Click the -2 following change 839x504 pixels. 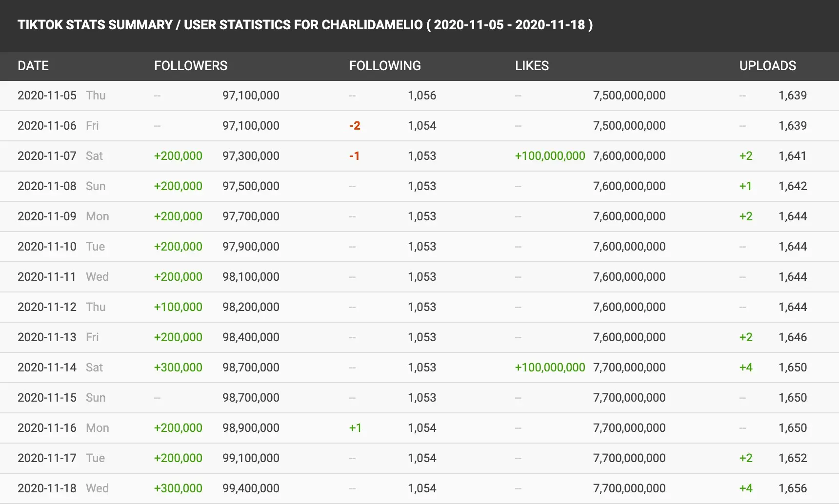point(355,126)
